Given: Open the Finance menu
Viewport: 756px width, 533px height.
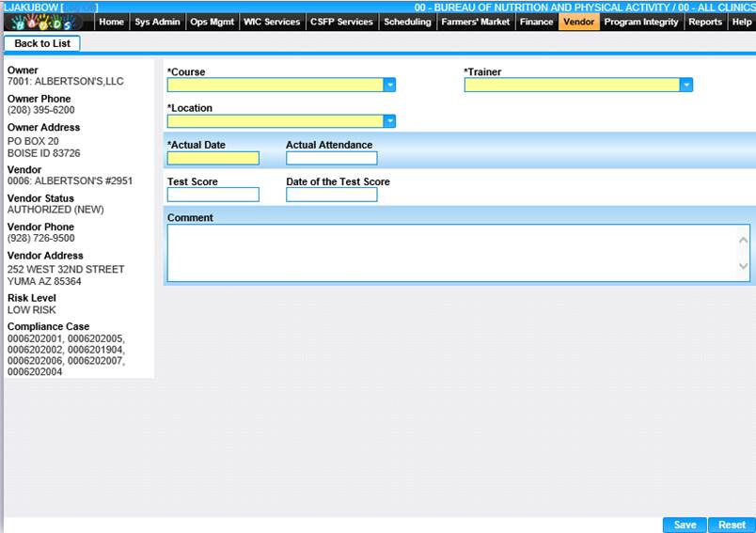Looking at the screenshot, I should [536, 22].
